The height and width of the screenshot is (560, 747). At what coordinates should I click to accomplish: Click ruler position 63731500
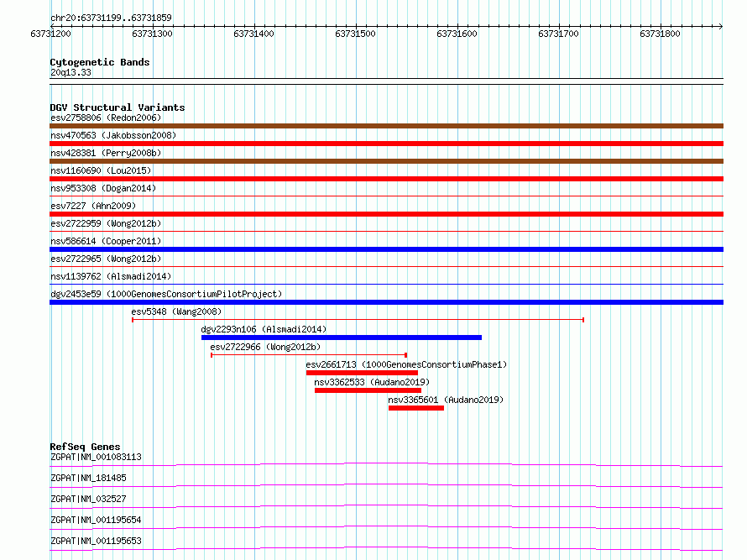[x=355, y=34]
